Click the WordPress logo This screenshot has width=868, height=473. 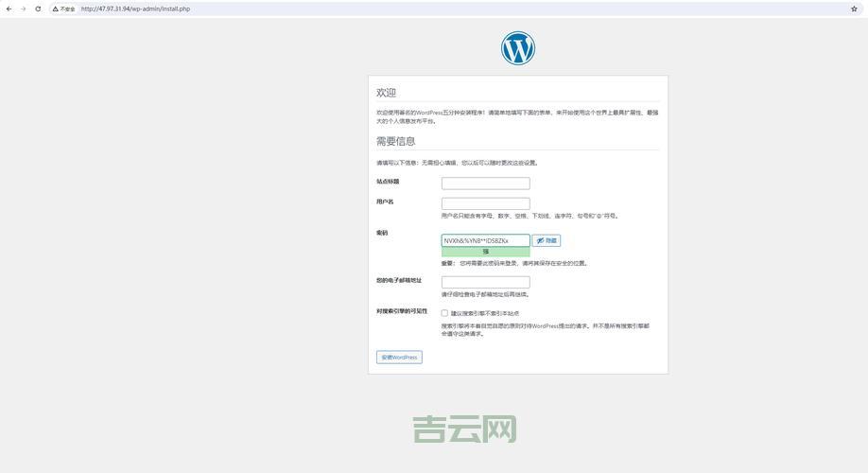(517, 48)
